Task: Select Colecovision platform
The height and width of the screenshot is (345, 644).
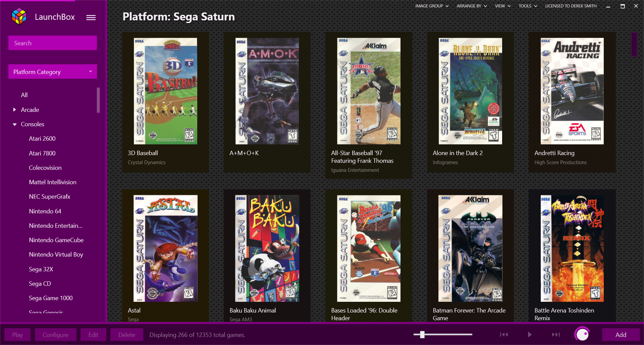Action: (45, 168)
